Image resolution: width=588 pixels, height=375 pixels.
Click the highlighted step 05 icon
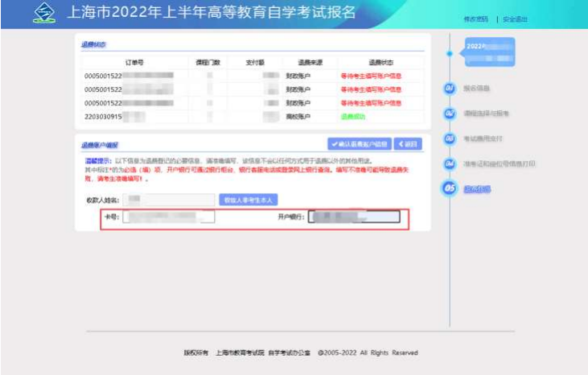click(450, 189)
